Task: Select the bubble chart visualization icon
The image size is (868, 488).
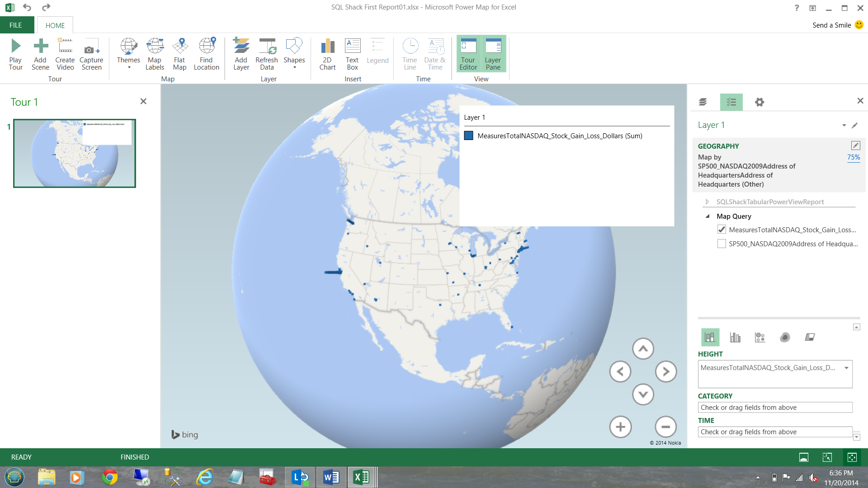Action: pos(760,337)
